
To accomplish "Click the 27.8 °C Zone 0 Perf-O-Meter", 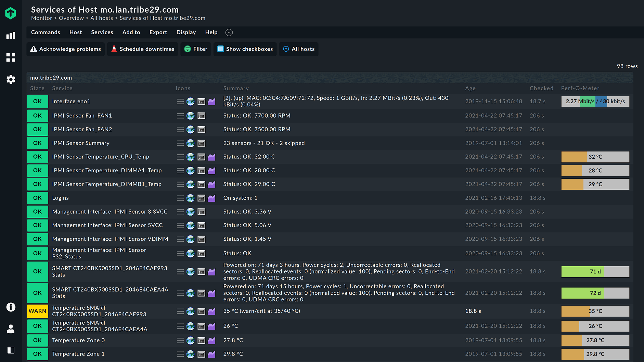I will pyautogui.click(x=595, y=340).
